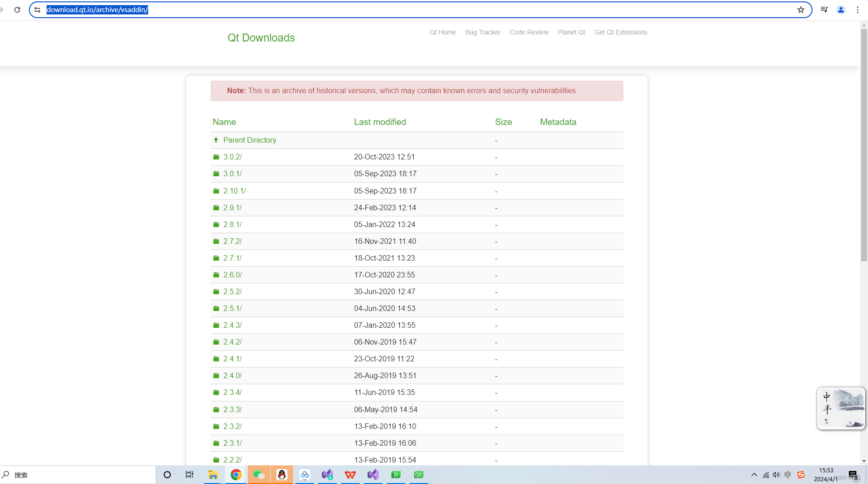The image size is (868, 484).
Task: Sort the listing by Last modified
Action: click(380, 122)
